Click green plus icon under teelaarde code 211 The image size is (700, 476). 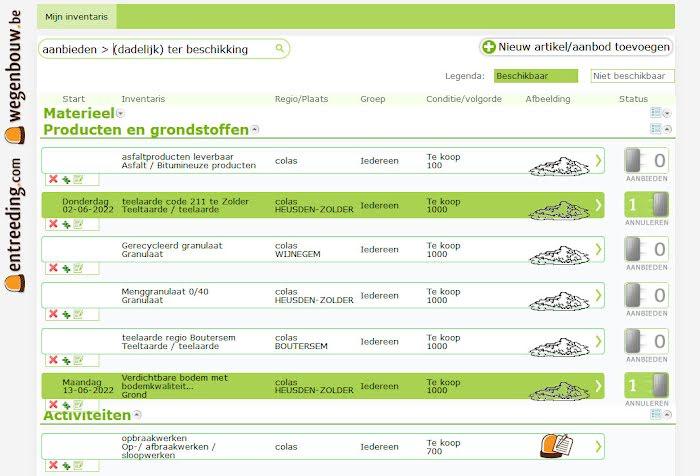66,224
